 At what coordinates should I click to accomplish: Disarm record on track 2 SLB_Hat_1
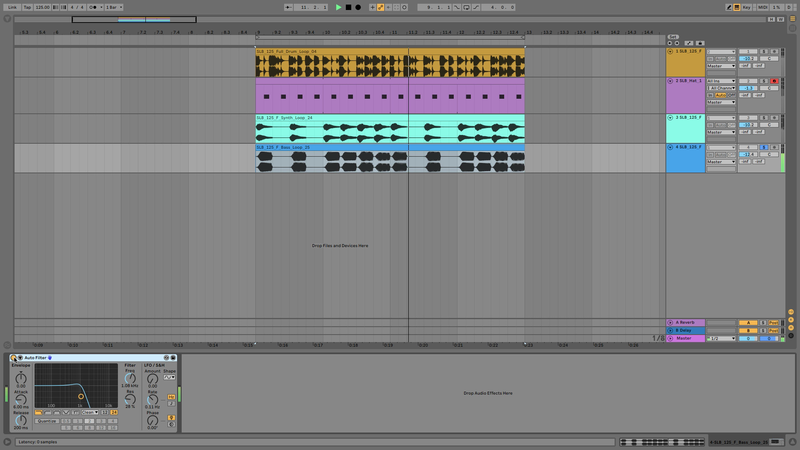click(x=774, y=81)
